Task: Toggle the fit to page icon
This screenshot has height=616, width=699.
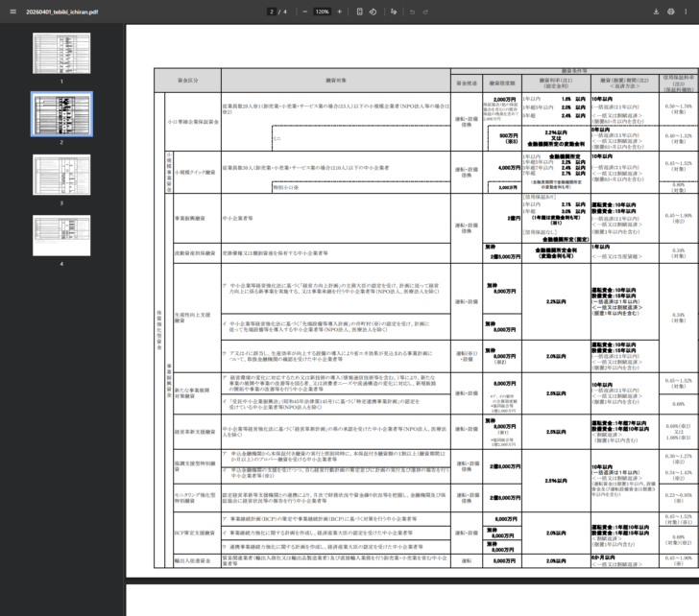Action: click(x=360, y=12)
